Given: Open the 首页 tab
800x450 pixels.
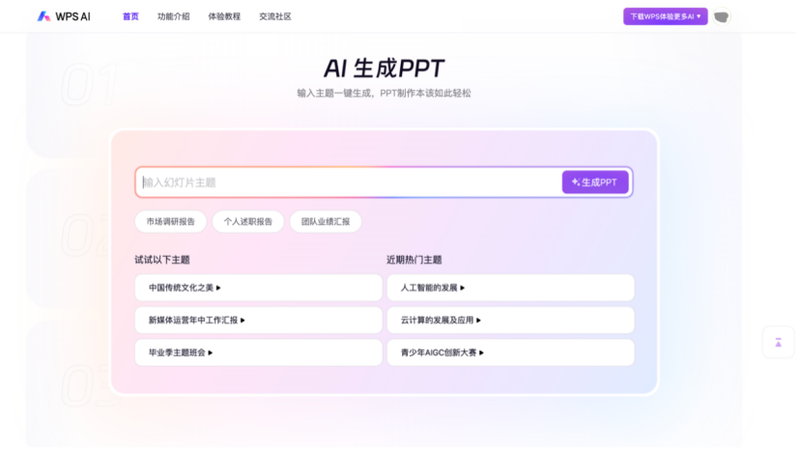Looking at the screenshot, I should pyautogui.click(x=131, y=16).
